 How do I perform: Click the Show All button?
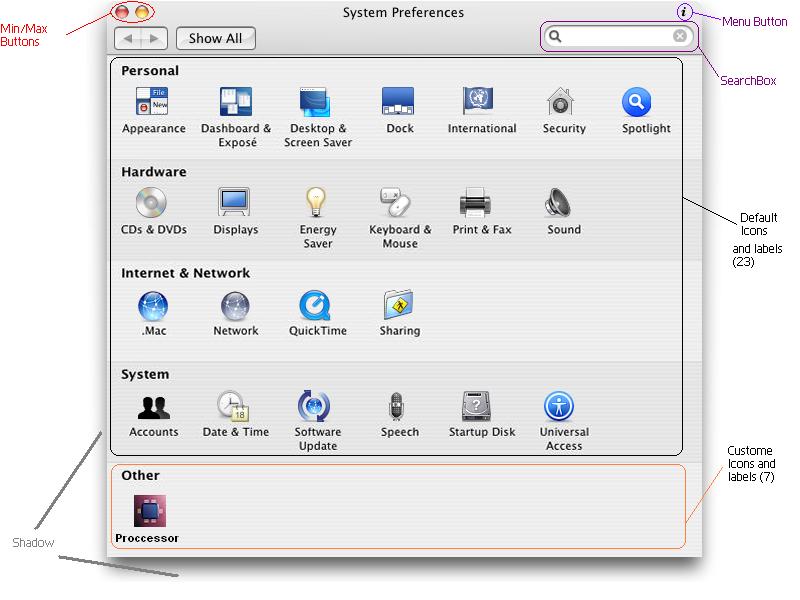(x=215, y=38)
